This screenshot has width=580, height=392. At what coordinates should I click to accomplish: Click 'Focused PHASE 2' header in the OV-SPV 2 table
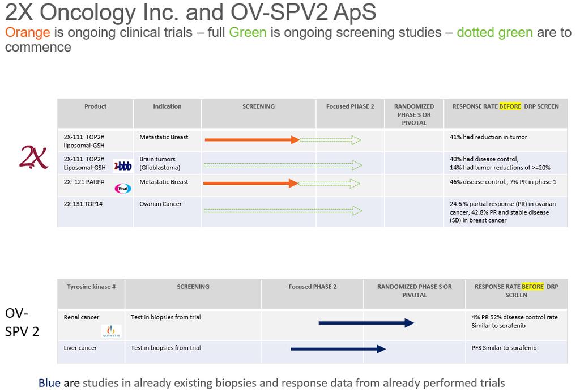313,287
